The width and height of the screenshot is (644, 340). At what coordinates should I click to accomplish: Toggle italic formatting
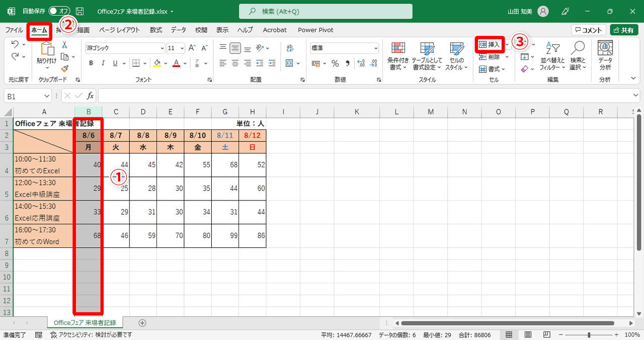point(102,63)
